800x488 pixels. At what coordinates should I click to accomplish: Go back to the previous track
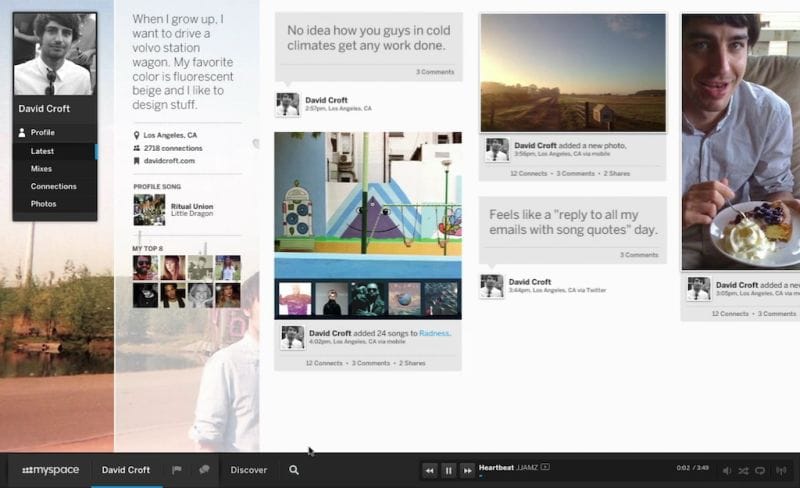pyautogui.click(x=430, y=470)
